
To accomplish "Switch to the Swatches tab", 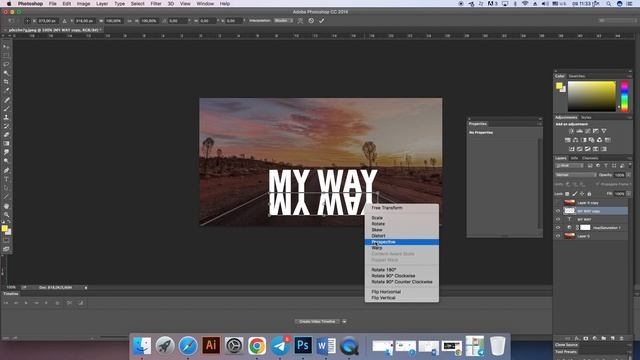I will pos(577,76).
